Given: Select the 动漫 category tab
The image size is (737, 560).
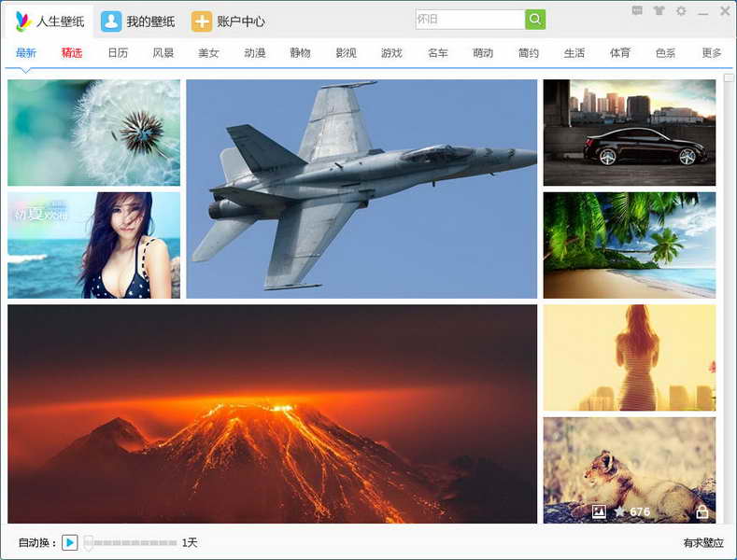Looking at the screenshot, I should pyautogui.click(x=255, y=53).
